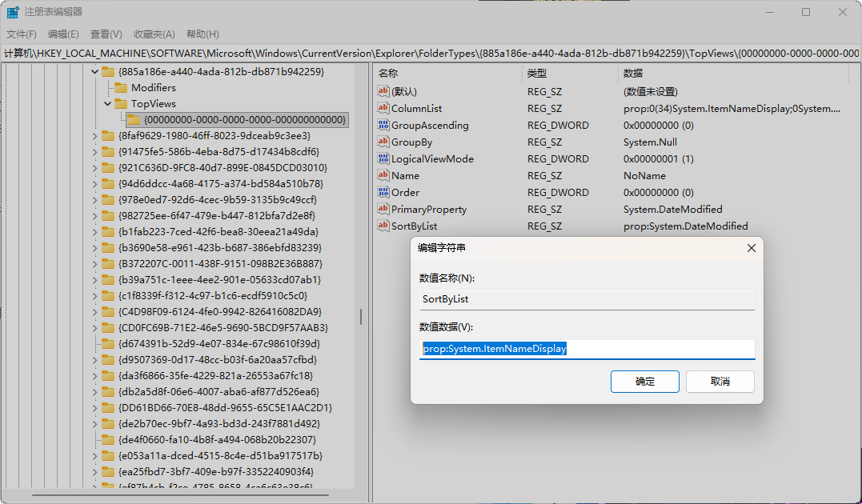Image resolution: width=862 pixels, height=504 pixels.
Task: Click folder icon of TopViews key
Action: click(x=121, y=103)
